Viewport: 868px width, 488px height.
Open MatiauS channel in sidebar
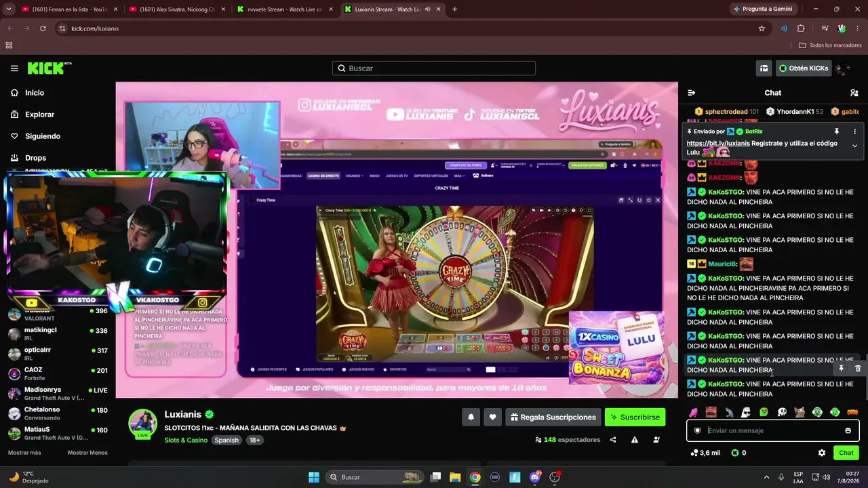click(x=58, y=433)
